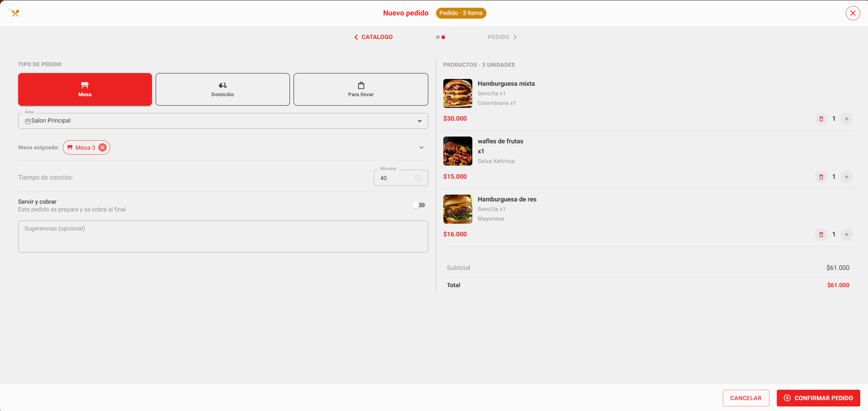Go to the PEDIDO step

click(x=502, y=37)
